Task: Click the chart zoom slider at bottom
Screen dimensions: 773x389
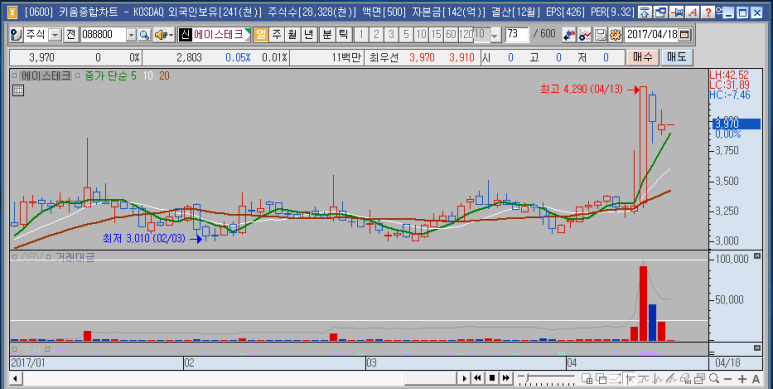Action: [547, 378]
